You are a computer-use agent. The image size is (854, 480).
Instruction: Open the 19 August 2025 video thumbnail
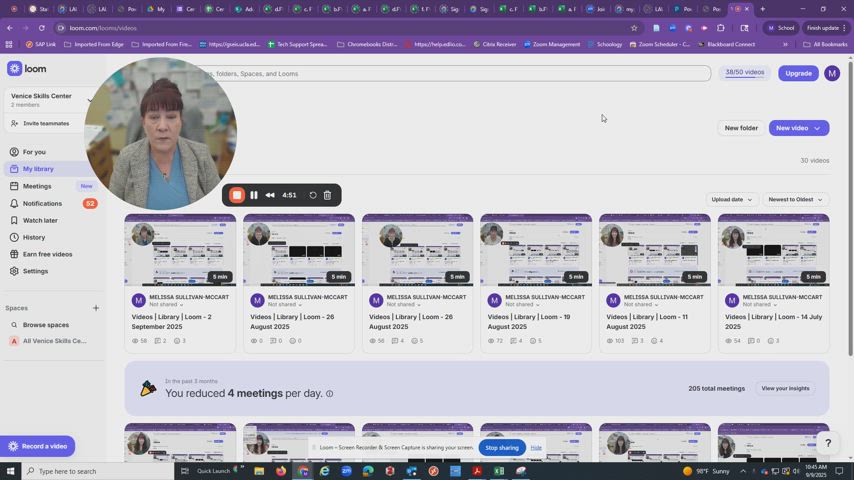[x=536, y=250]
